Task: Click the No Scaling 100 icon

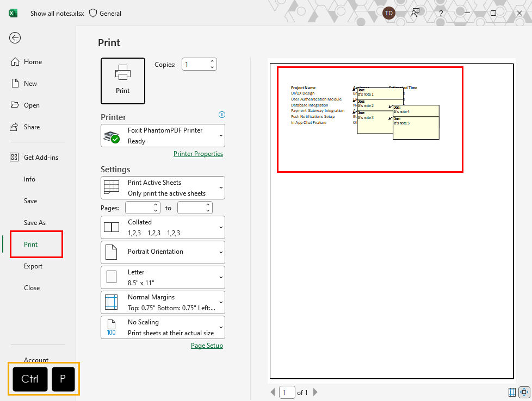Action: tap(112, 328)
